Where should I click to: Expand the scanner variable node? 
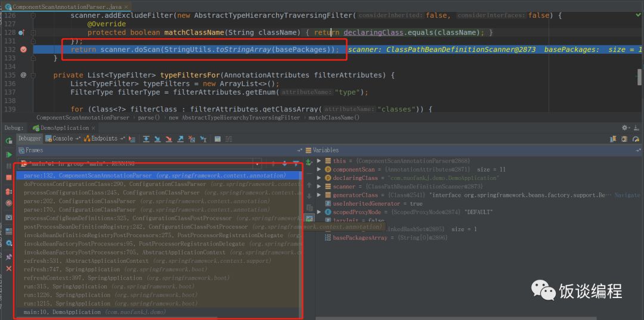tap(319, 187)
